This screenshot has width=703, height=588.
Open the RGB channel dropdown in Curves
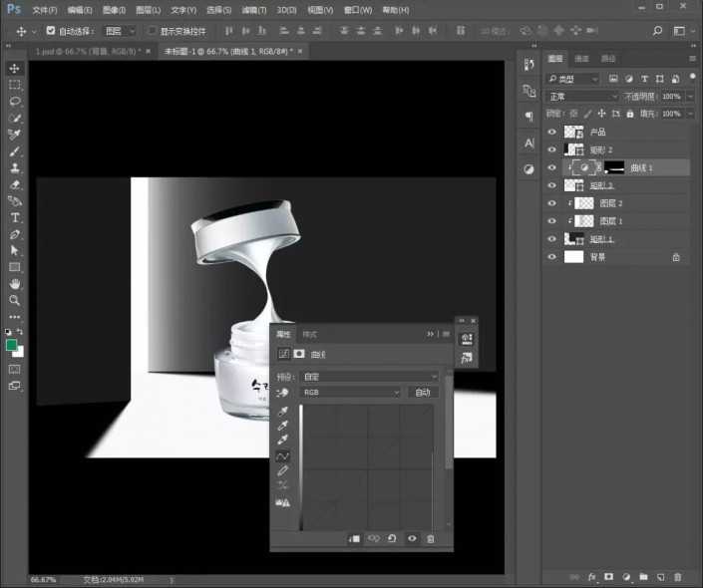tap(350, 393)
